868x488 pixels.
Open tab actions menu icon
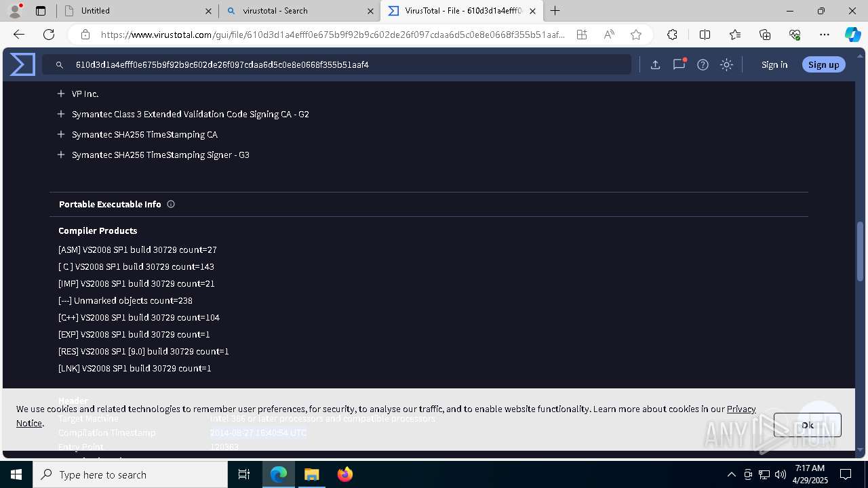(x=41, y=11)
